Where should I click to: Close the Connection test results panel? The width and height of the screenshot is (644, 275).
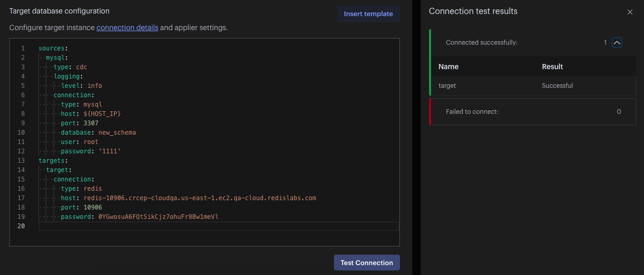pos(629,12)
